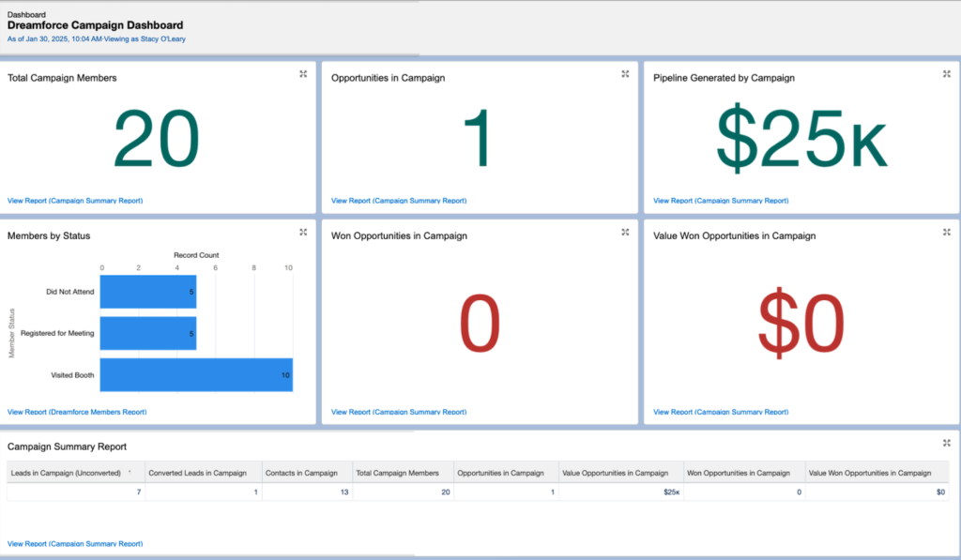Expand the Opportunities in Campaign widget

point(625,74)
